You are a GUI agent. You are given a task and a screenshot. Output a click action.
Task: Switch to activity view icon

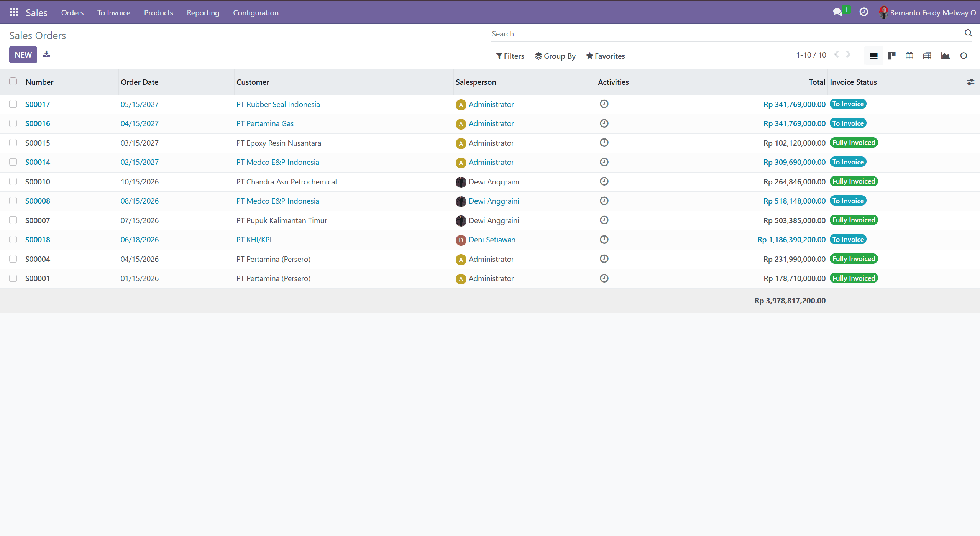click(x=964, y=56)
